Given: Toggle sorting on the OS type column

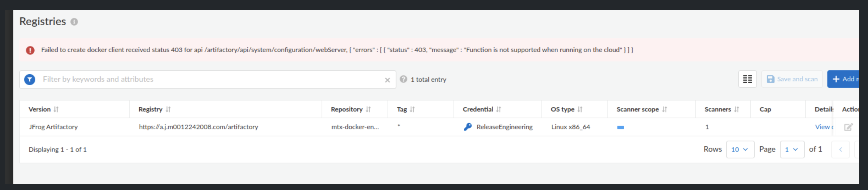Looking at the screenshot, I should (x=580, y=109).
